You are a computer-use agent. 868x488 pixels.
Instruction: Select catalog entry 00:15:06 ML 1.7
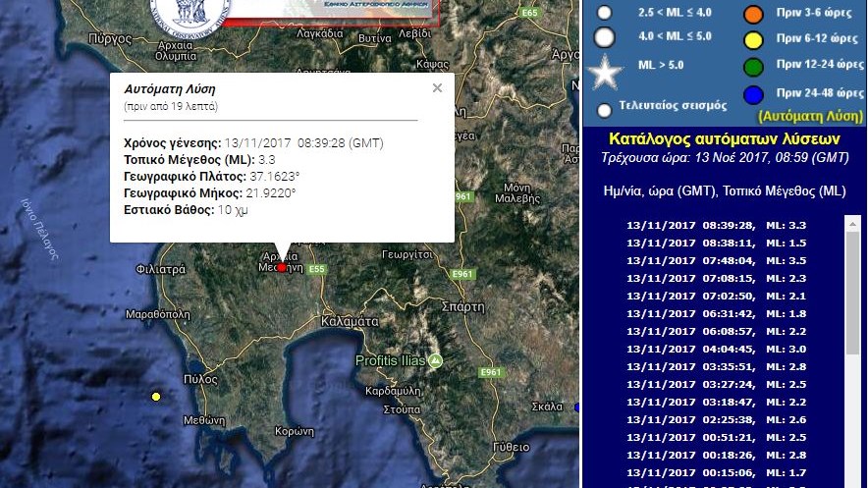(716, 473)
